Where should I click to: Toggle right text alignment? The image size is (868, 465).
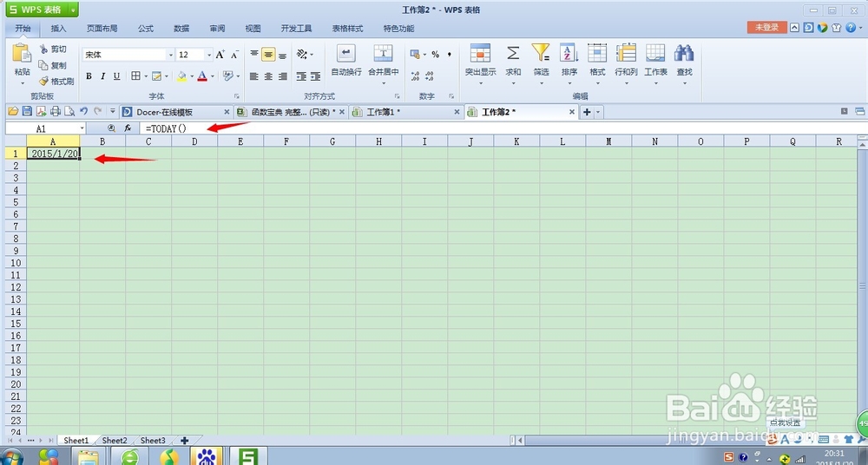pos(282,76)
